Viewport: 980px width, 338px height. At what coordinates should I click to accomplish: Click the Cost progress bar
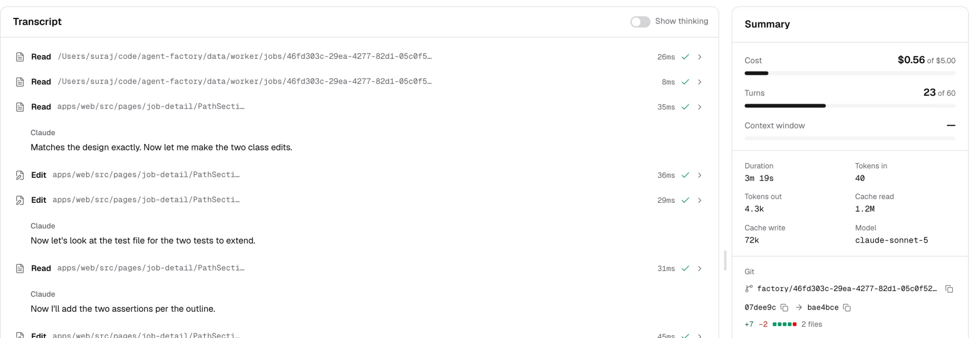(850, 73)
